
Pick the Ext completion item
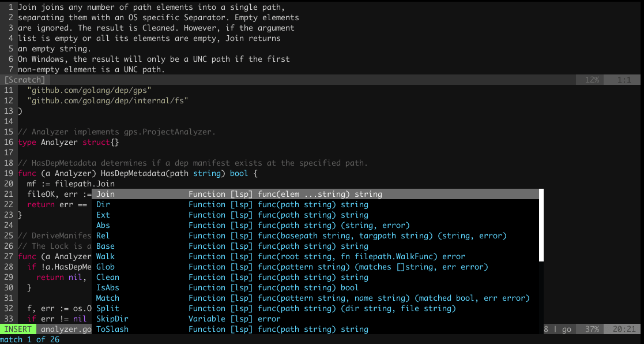pos(104,215)
